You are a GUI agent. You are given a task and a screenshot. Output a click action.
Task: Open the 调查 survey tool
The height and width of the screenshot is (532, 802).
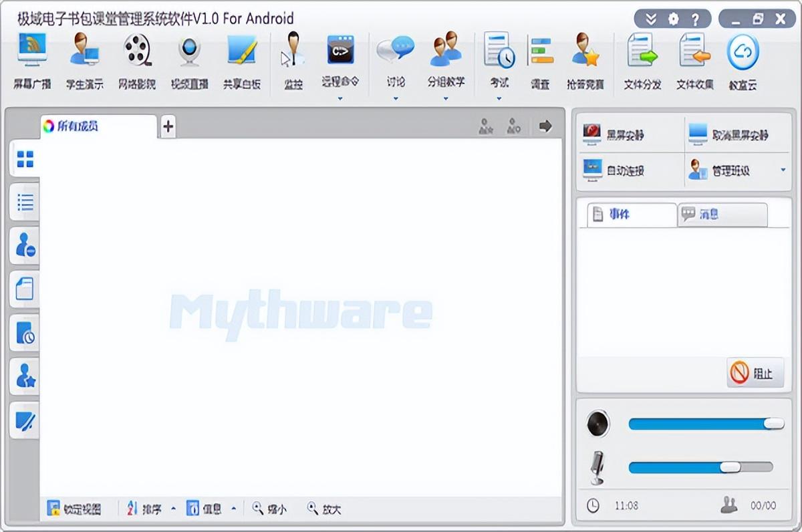pos(540,62)
